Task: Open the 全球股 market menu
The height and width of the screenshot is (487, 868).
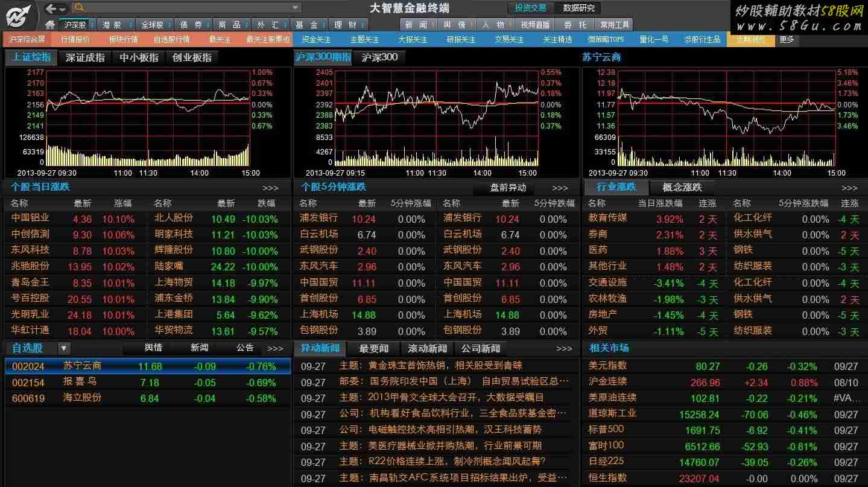Action: tap(153, 25)
